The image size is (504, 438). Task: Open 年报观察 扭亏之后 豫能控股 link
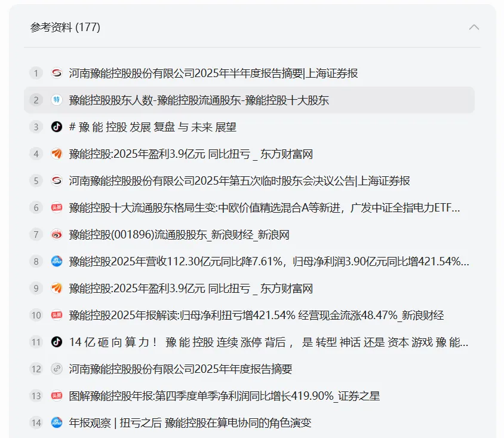(x=190, y=422)
